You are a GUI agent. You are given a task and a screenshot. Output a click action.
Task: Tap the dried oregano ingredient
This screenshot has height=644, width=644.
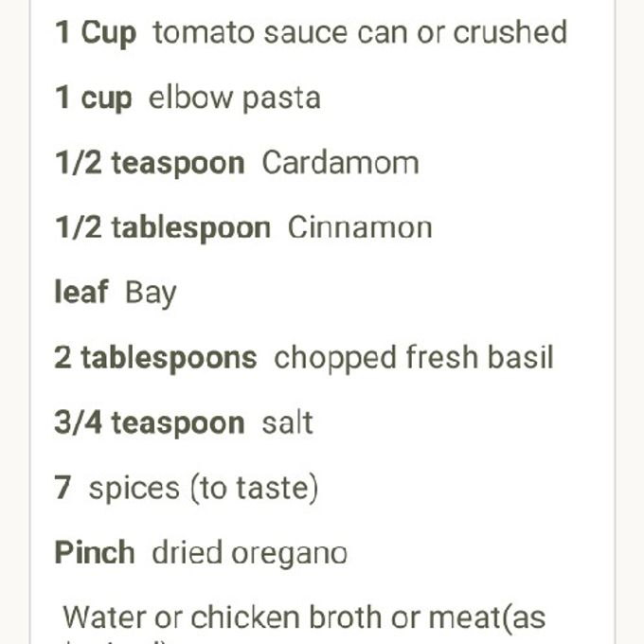(x=250, y=553)
